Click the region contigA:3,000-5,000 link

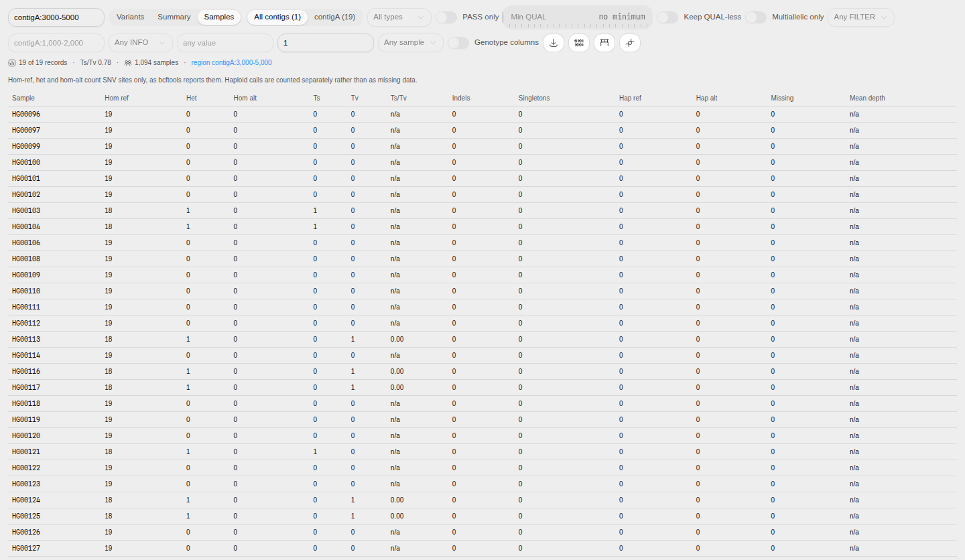click(x=231, y=63)
